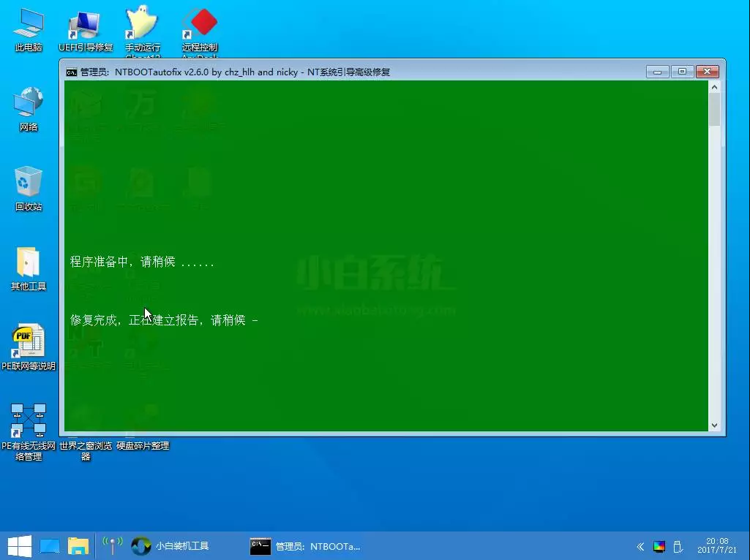
Task: Click the console scrollbar down arrow
Action: pyautogui.click(x=714, y=424)
